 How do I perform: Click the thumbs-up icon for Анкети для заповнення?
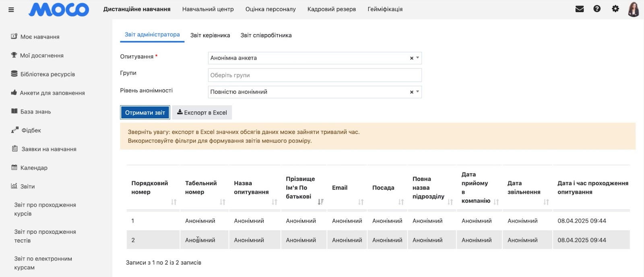[x=14, y=92]
